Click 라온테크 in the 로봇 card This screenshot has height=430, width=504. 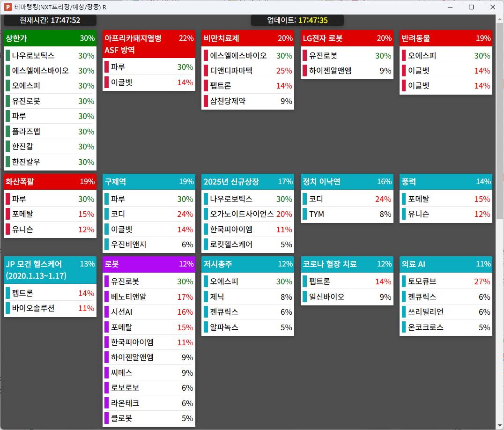click(149, 403)
